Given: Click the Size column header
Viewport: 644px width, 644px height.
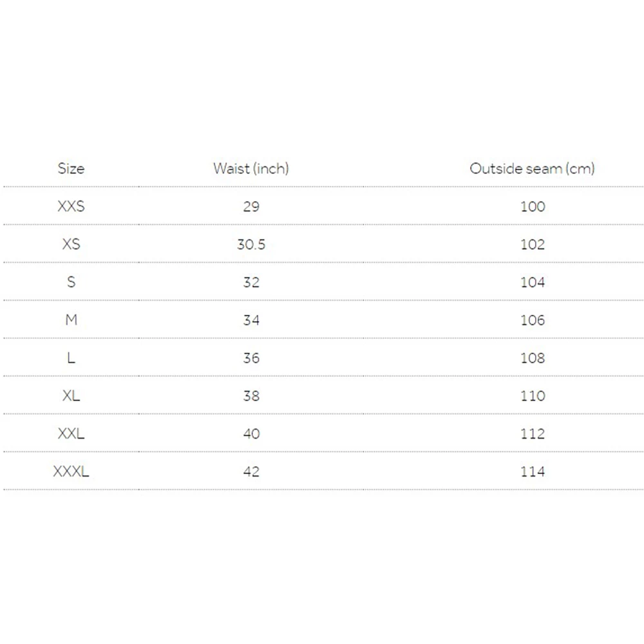Looking at the screenshot, I should (71, 169).
